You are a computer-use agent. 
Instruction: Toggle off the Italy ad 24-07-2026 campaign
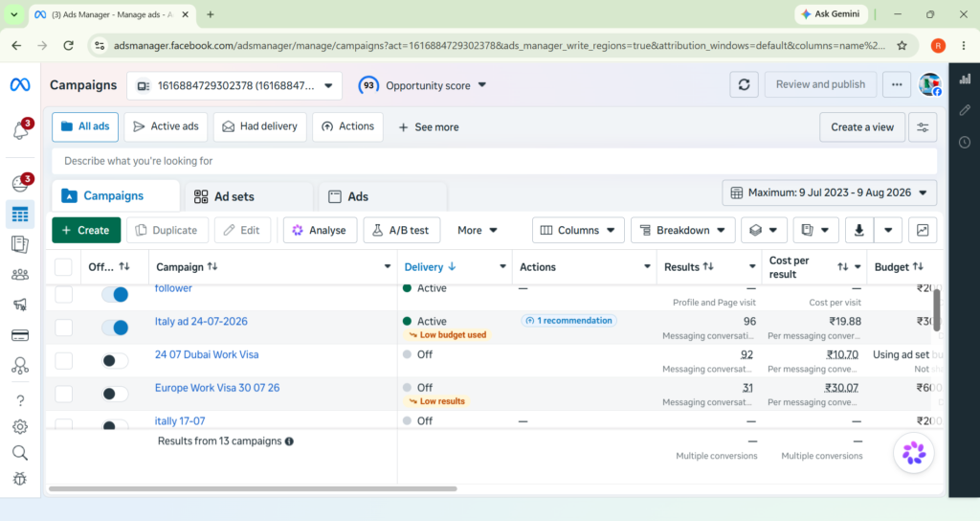click(x=115, y=328)
